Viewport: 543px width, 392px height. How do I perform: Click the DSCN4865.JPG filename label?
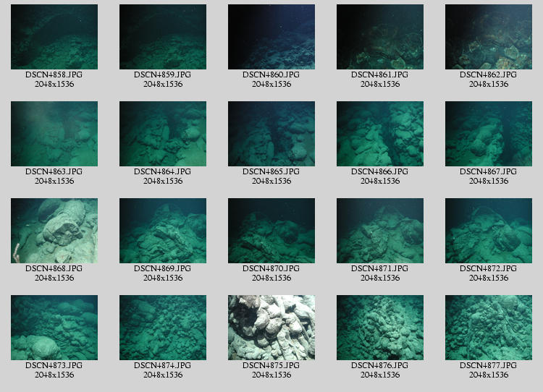[x=271, y=171]
